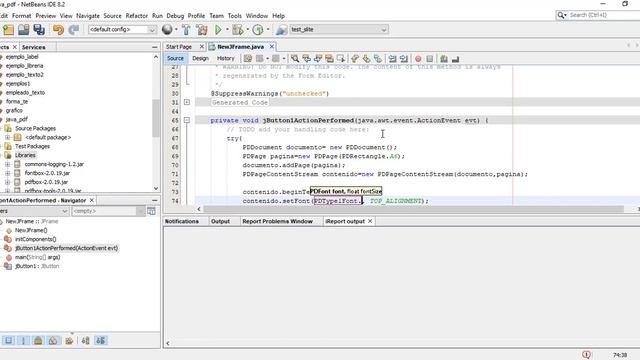Viewport: 640px width, 360px height.
Task: Click the Stop Macro Recording icon
Action: click(x=429, y=59)
